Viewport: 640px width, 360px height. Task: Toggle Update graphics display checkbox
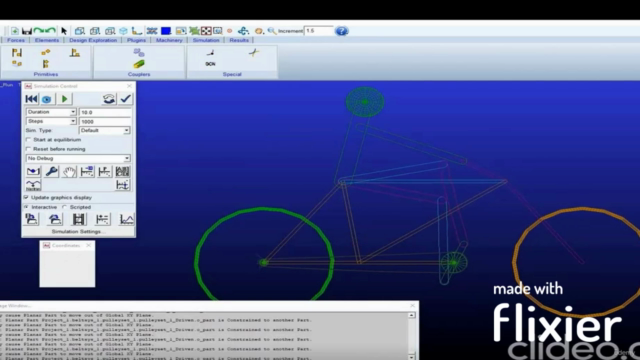pos(27,198)
